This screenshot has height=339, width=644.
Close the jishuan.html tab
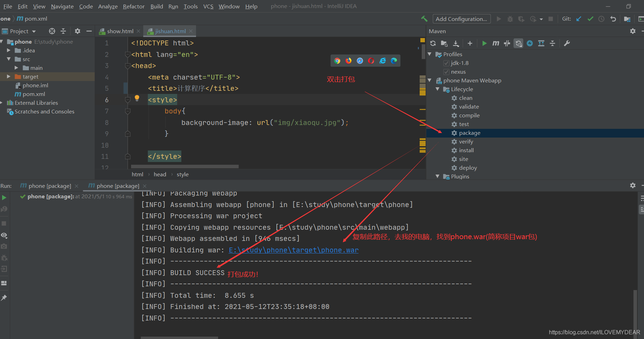191,31
